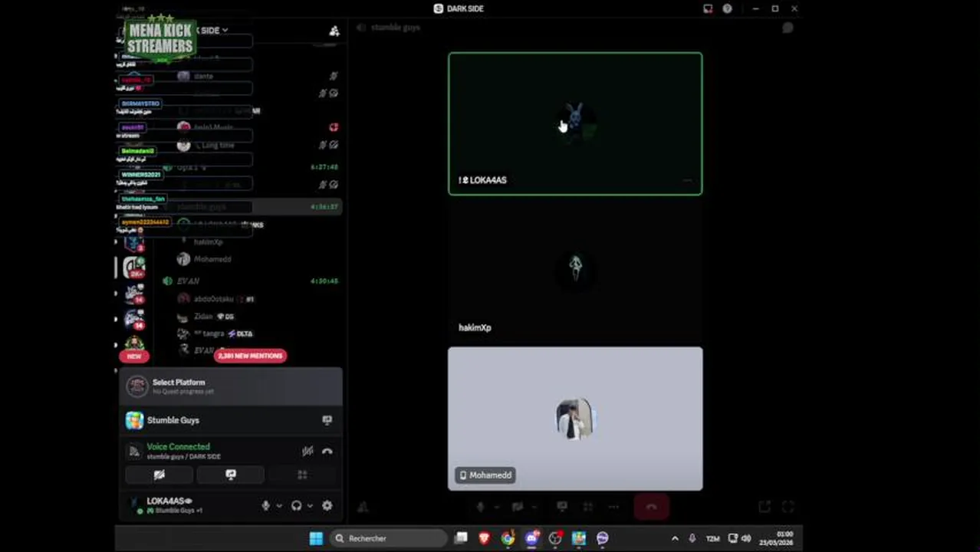Open voice connection signal icon
980x552 pixels.
click(x=134, y=451)
